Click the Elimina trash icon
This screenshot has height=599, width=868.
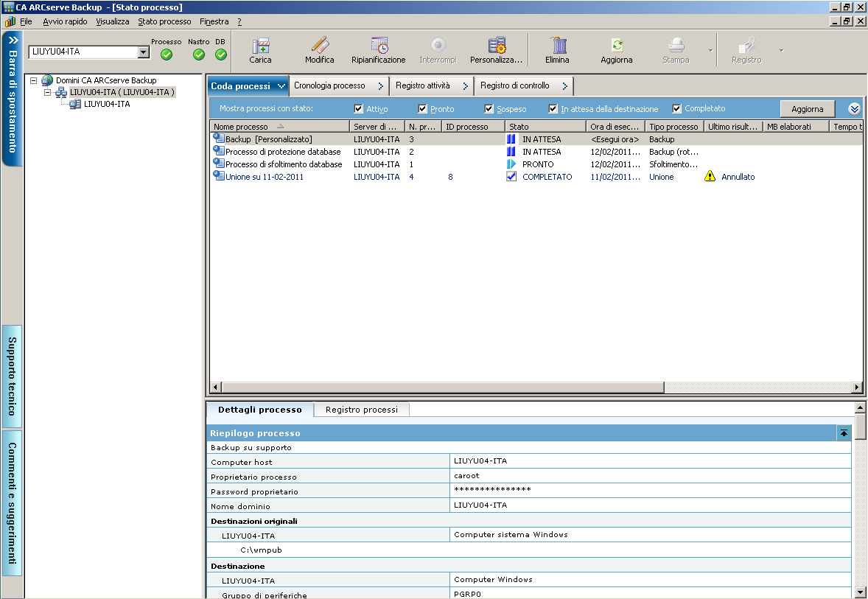pyautogui.click(x=557, y=46)
